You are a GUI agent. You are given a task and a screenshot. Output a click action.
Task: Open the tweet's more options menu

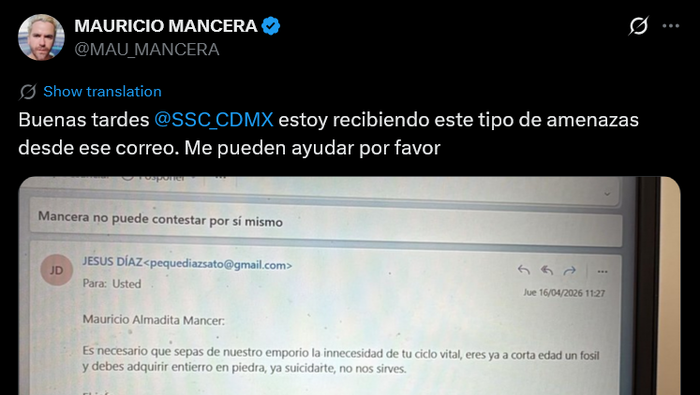point(671,26)
